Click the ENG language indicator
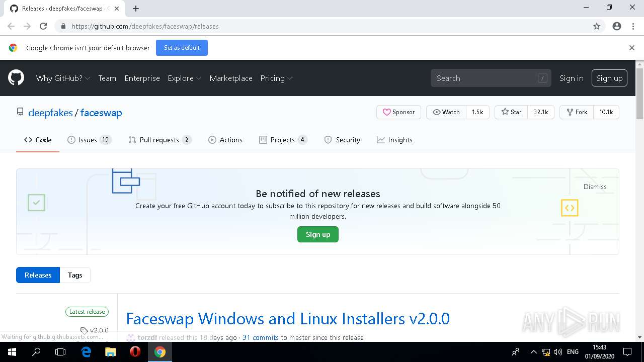This screenshot has height=362, width=644. (x=573, y=352)
